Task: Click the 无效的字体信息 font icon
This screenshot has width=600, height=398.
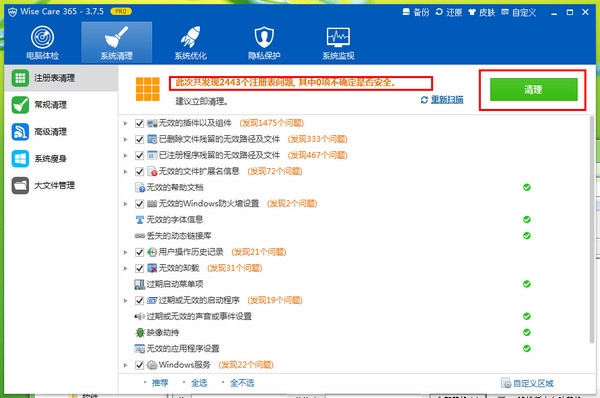Action: click(x=140, y=220)
